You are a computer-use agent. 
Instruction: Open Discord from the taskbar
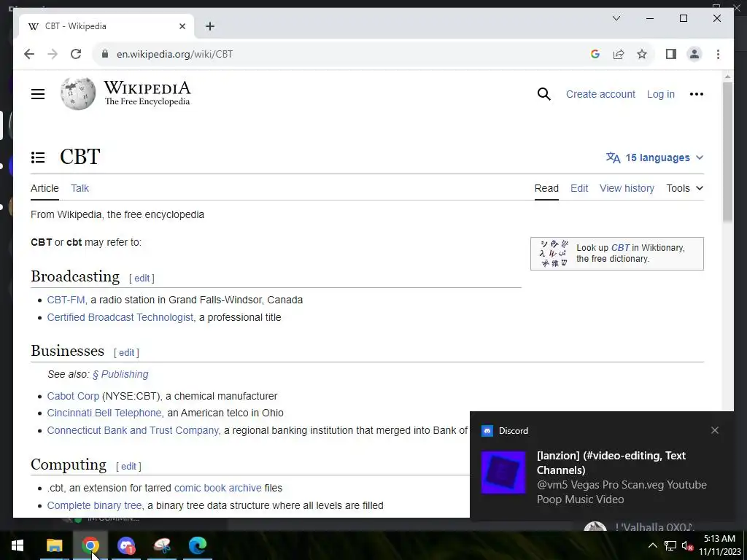(126, 545)
